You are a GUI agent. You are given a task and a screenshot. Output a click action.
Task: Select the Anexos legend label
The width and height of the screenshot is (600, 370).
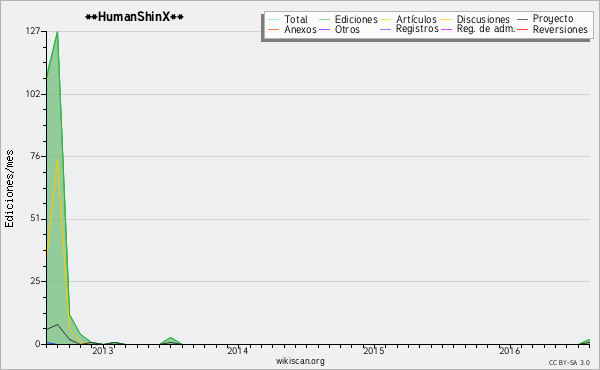300,29
